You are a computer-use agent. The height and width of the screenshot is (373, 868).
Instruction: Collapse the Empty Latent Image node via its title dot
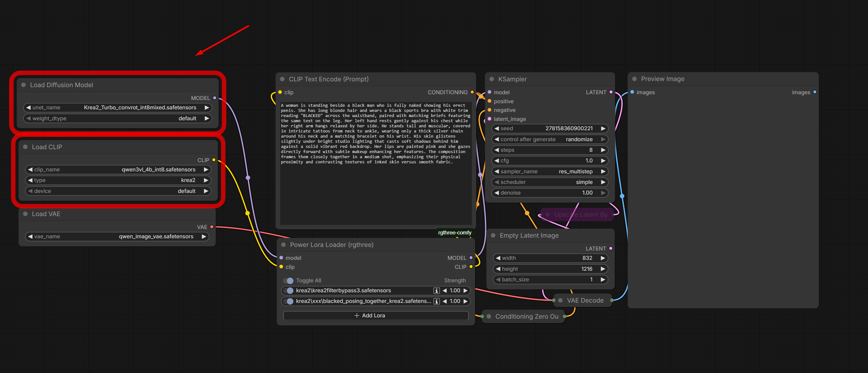(493, 235)
